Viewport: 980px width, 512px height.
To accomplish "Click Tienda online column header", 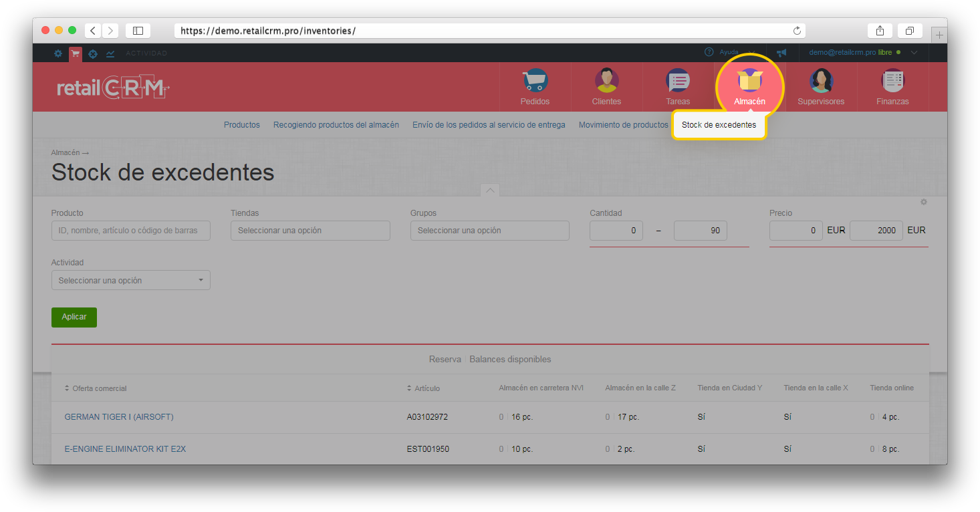I will (892, 388).
